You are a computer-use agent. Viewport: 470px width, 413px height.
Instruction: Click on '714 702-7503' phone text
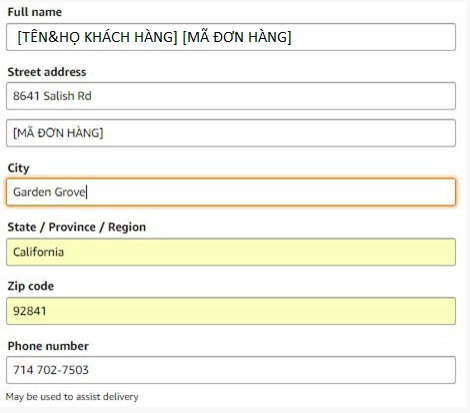coord(51,370)
